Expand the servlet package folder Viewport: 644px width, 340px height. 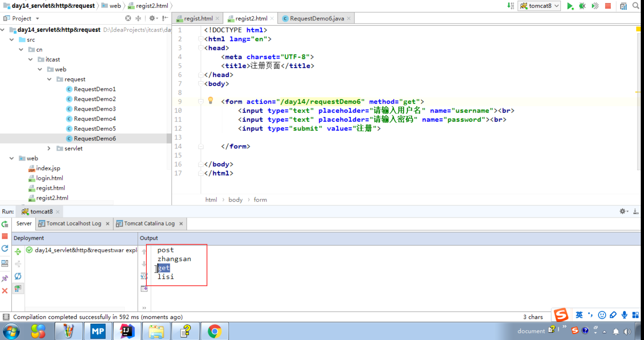coord(49,148)
